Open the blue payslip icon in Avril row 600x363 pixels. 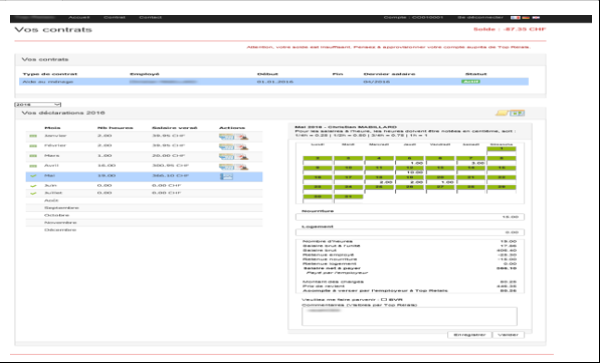click(x=227, y=167)
